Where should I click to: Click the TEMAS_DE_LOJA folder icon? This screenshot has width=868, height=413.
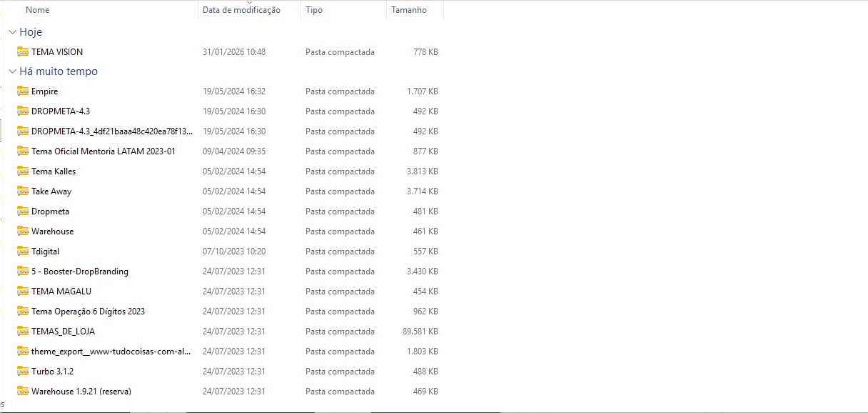pos(23,332)
